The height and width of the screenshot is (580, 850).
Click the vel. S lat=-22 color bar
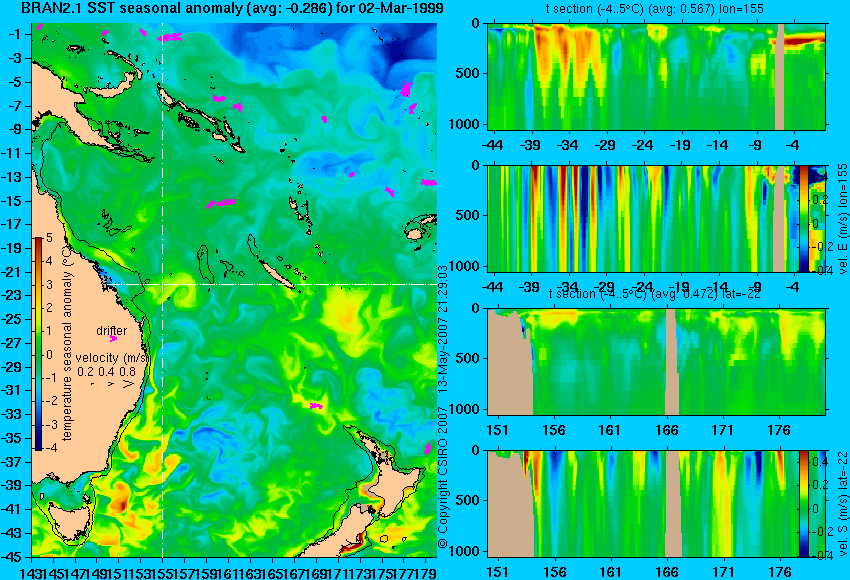803,504
